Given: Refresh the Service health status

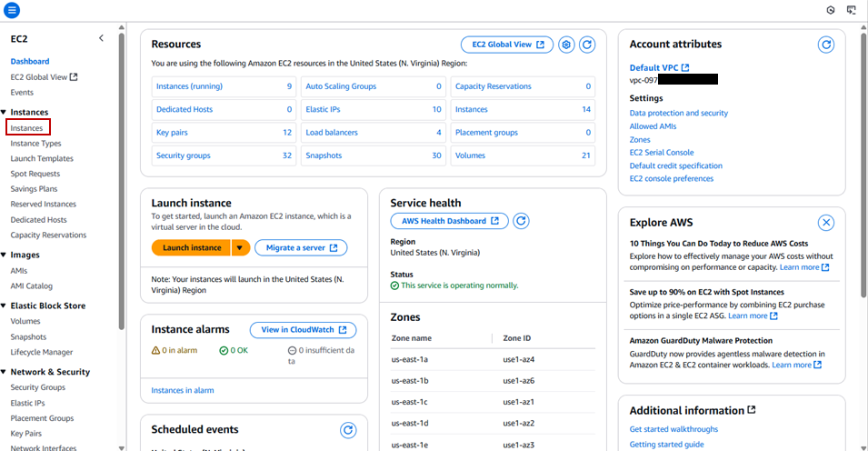Looking at the screenshot, I should tap(521, 221).
